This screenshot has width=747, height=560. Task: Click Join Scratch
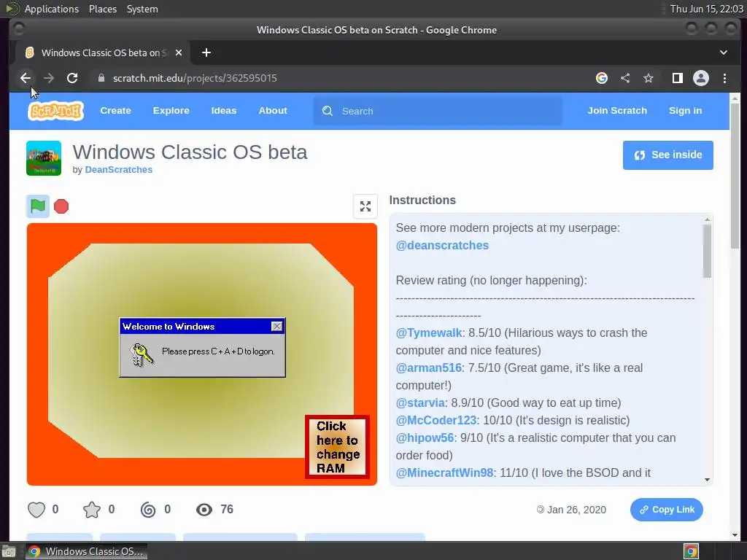click(x=617, y=111)
